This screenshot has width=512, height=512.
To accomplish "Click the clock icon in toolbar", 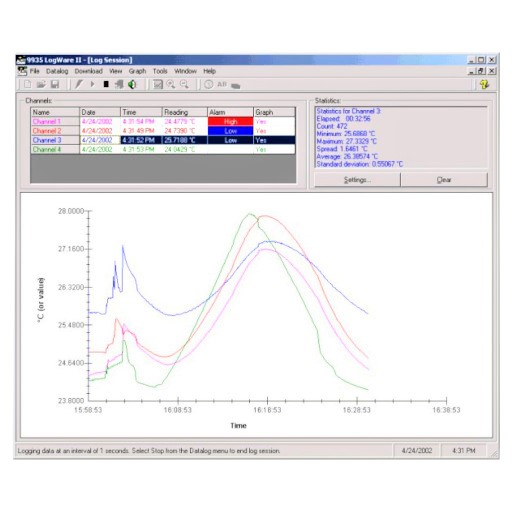I will (209, 84).
